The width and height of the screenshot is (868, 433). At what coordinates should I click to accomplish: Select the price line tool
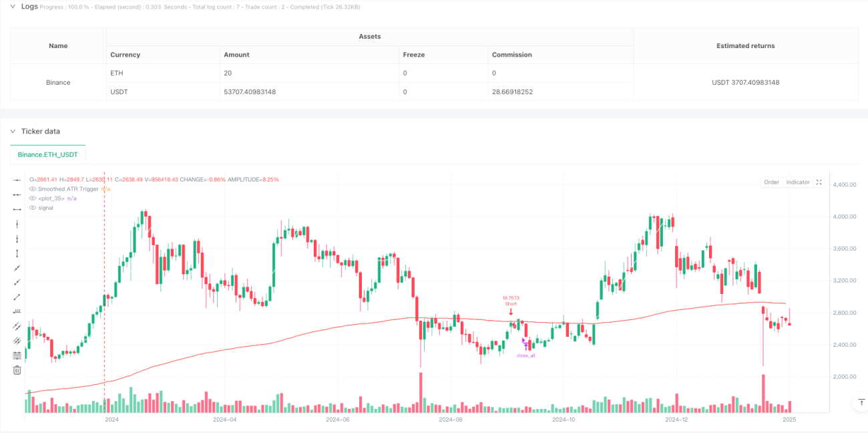coord(17,311)
